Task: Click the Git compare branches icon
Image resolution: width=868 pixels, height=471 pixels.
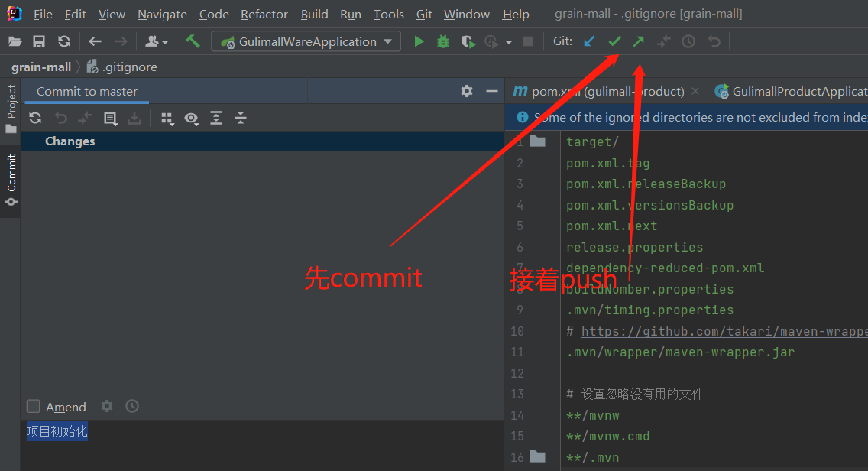Action: 664,41
